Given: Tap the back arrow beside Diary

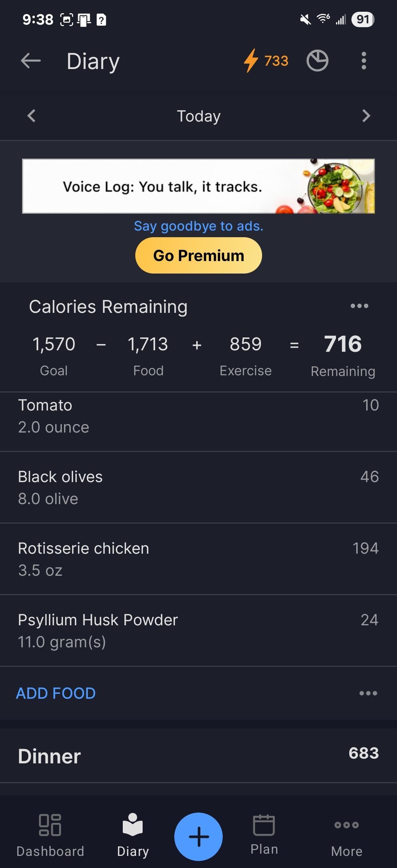Looking at the screenshot, I should tap(31, 61).
